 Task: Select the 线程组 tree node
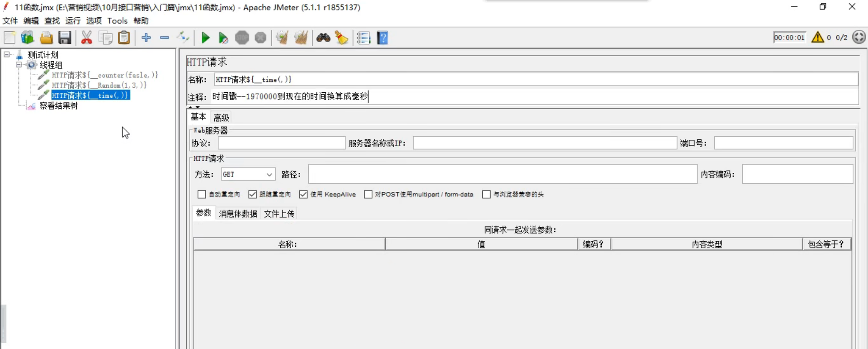point(51,65)
